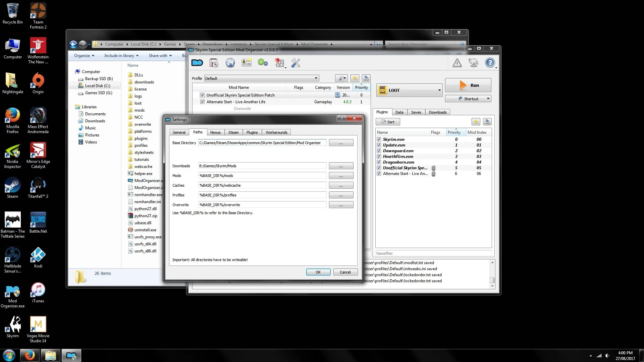Toggle the Skyrim.esm plugin checkbox
Image resolution: width=644 pixels, height=362 pixels.
click(379, 139)
